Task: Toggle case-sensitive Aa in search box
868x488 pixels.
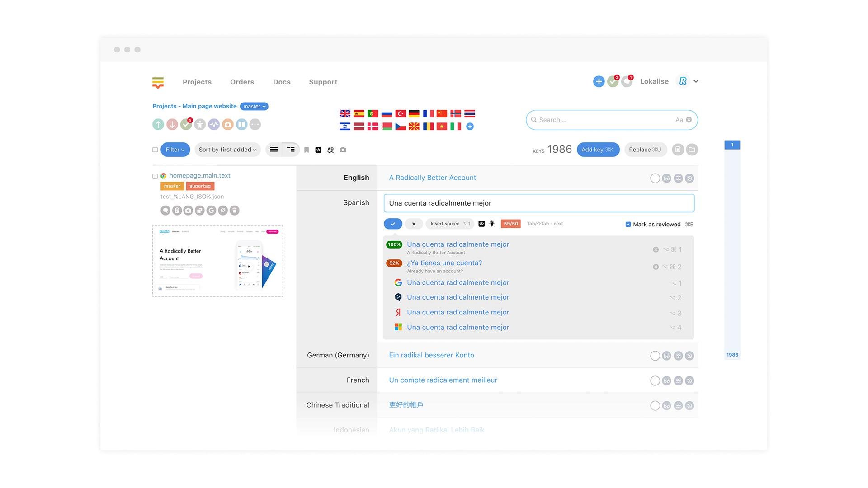Action: [679, 120]
